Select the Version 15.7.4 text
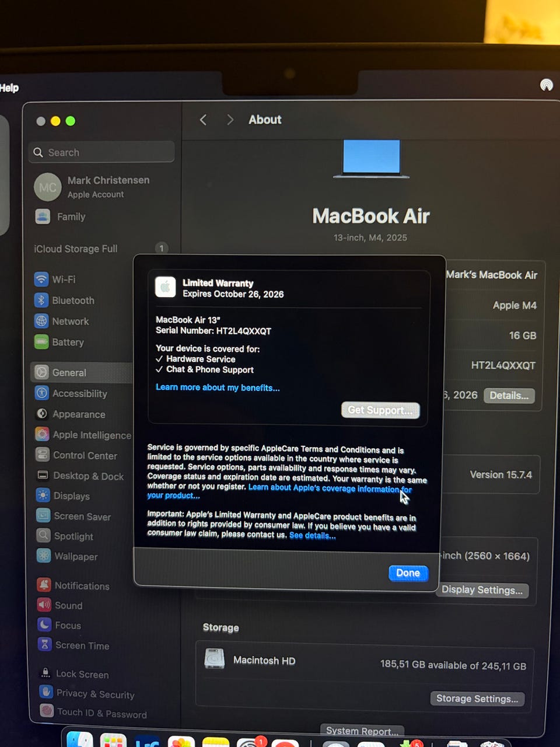 pos(501,474)
